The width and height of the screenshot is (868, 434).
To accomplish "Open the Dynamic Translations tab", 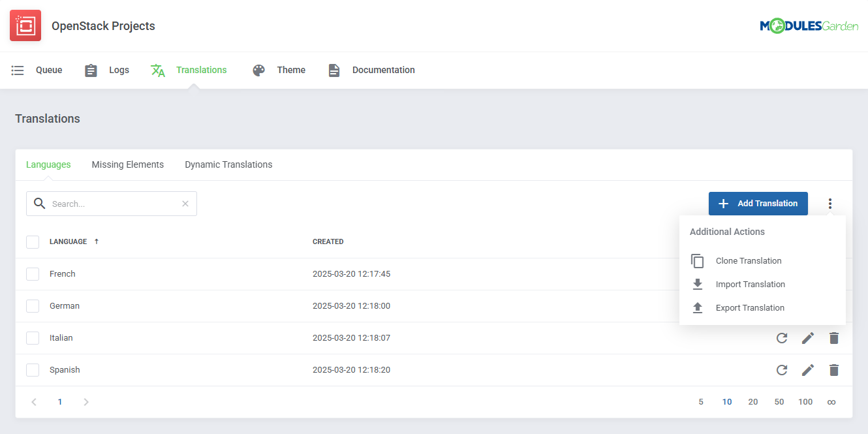I will pos(228,164).
